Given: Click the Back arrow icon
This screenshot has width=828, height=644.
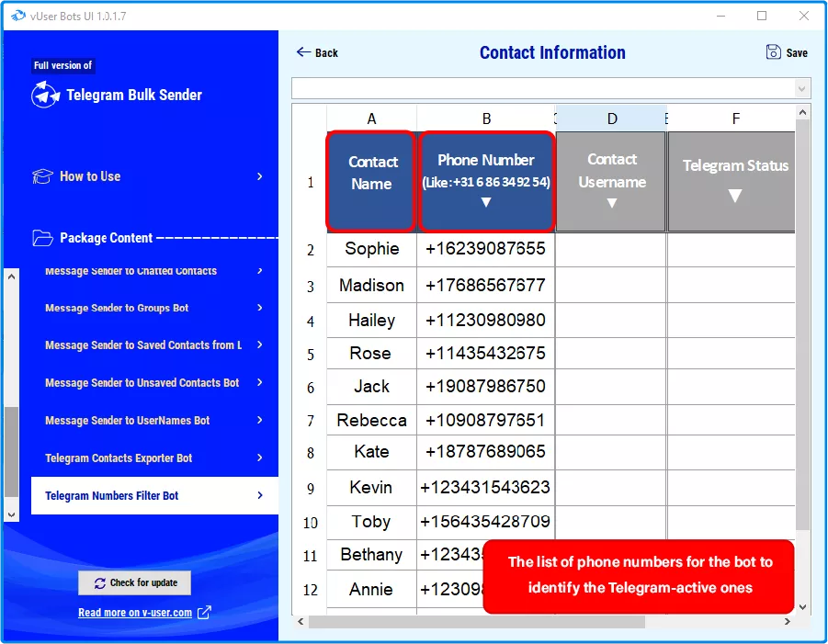Looking at the screenshot, I should tap(303, 52).
